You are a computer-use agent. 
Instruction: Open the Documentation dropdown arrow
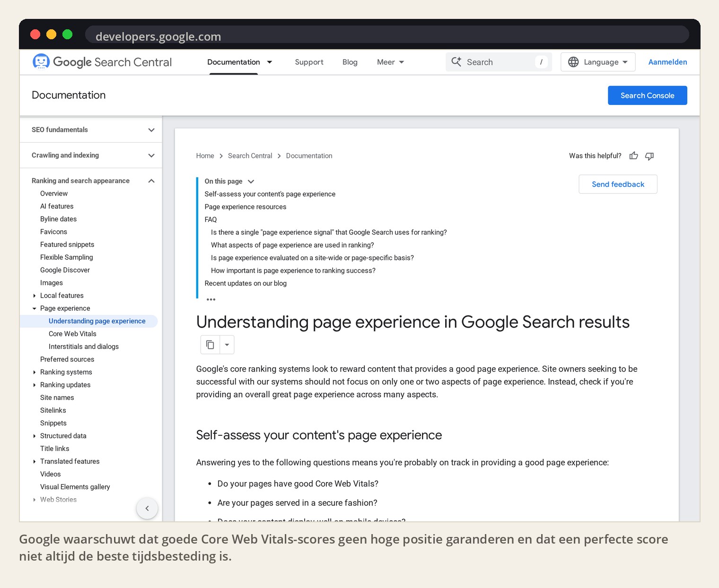point(270,62)
